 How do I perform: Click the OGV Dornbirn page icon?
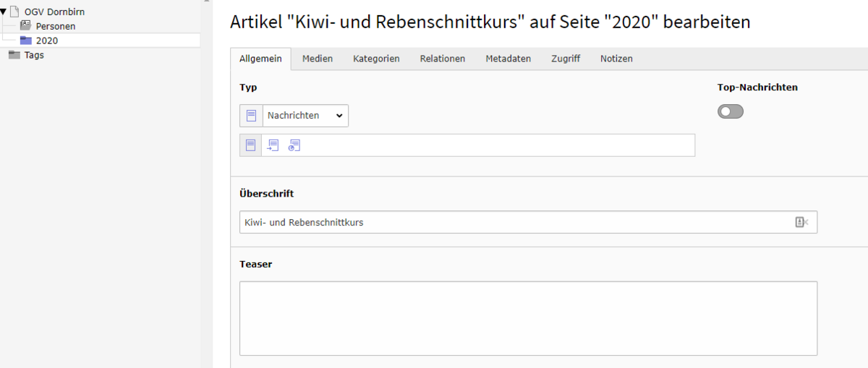[x=14, y=12]
